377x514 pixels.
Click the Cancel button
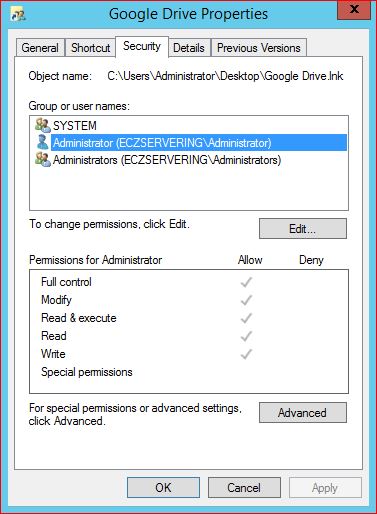coord(244,488)
